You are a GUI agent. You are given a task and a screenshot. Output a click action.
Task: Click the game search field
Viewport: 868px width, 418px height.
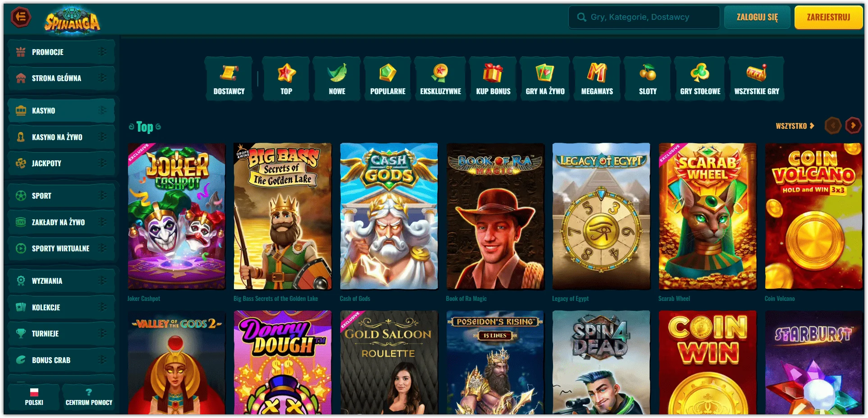tap(644, 17)
